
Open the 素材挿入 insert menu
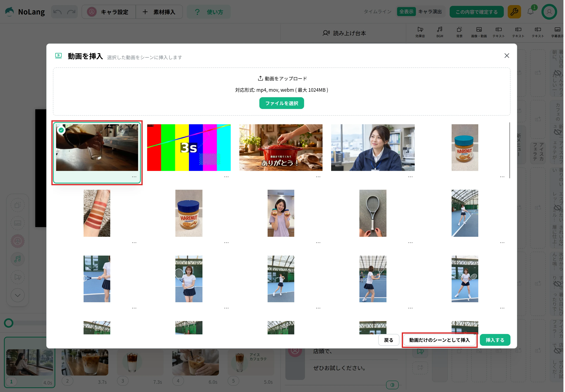tap(159, 12)
